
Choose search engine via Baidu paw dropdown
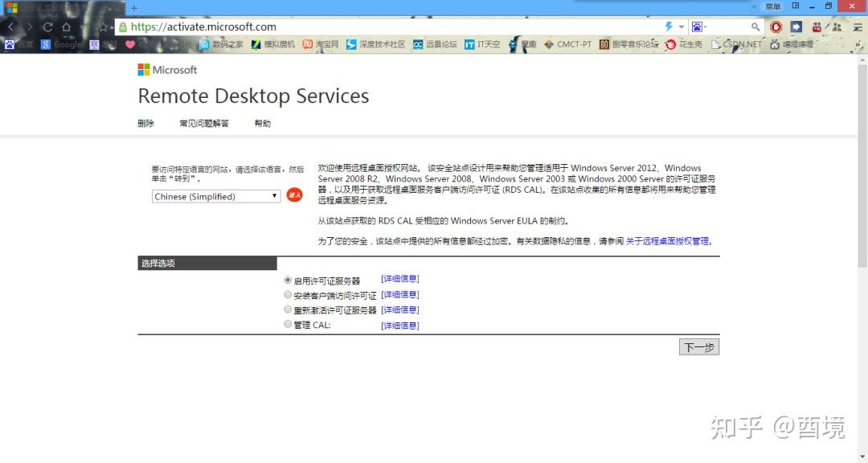(x=698, y=27)
